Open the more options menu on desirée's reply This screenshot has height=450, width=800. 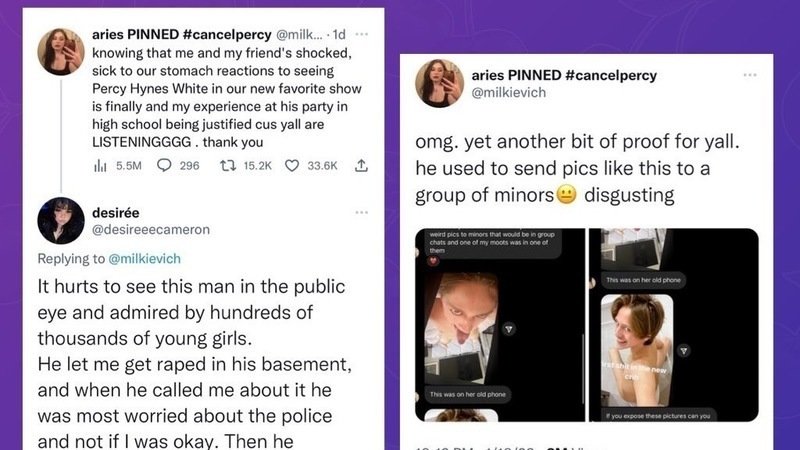(361, 212)
